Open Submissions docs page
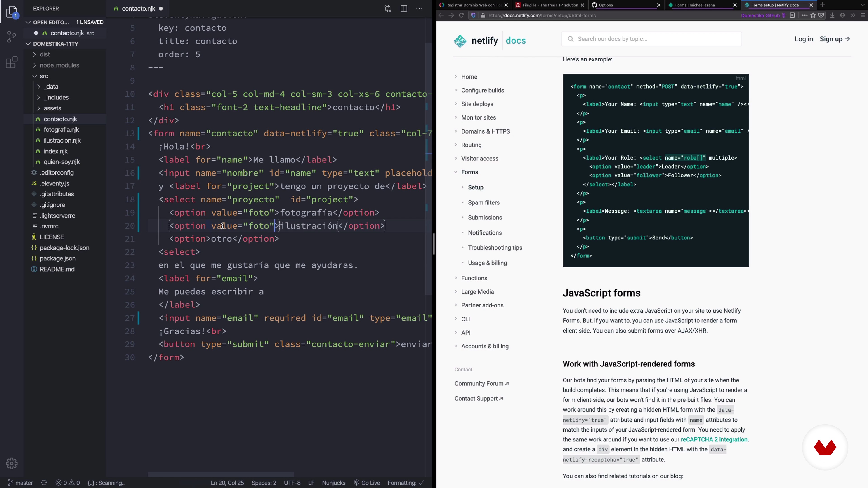The width and height of the screenshot is (868, 488). (x=485, y=218)
